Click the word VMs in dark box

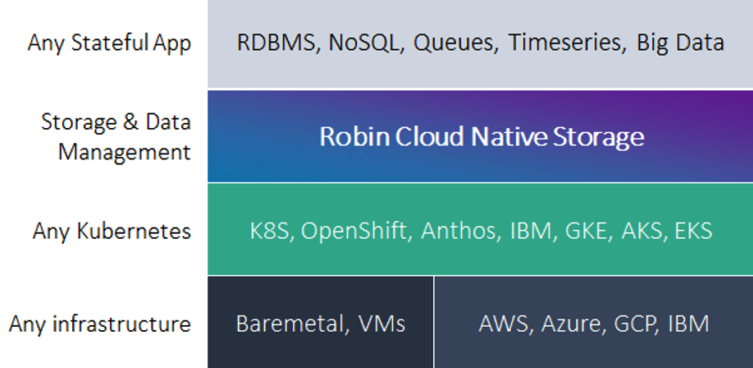382,324
